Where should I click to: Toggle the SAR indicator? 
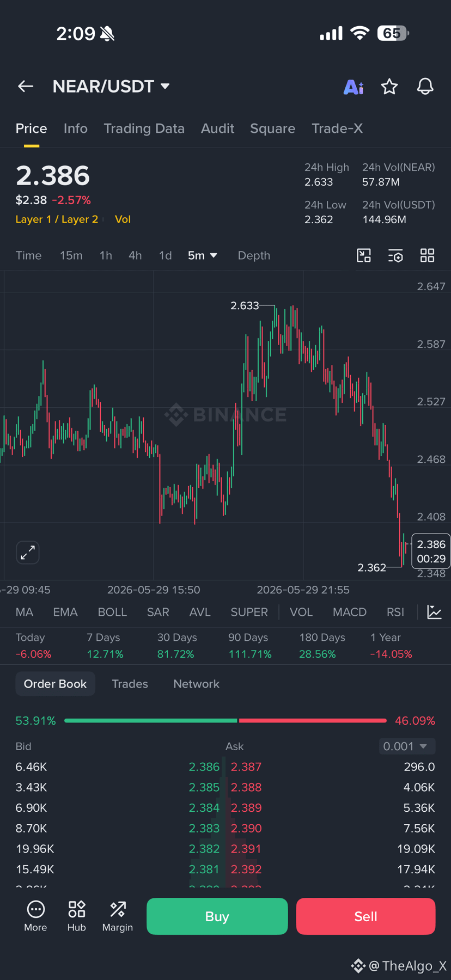pos(158,612)
